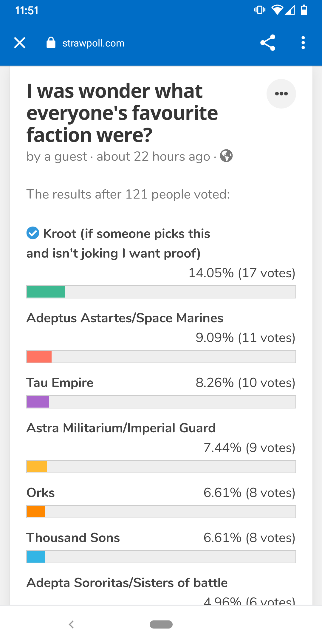This screenshot has height=644, width=322.
Task: Tap the Thousand Sons option label
Action: (x=73, y=538)
